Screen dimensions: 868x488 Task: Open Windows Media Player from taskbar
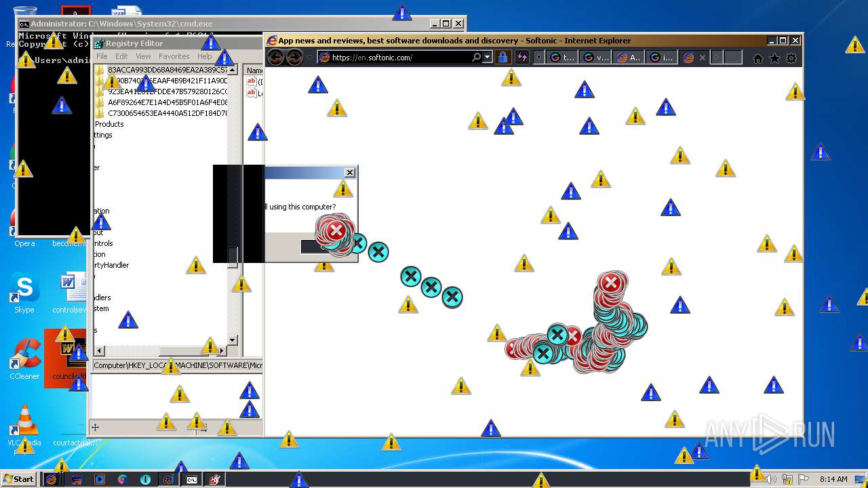pyautogui.click(x=100, y=479)
